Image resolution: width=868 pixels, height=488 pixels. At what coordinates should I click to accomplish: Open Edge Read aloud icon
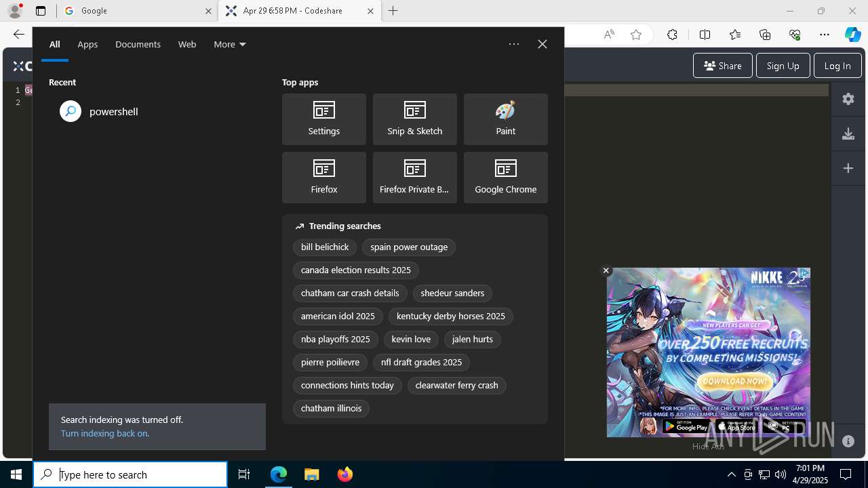click(609, 35)
